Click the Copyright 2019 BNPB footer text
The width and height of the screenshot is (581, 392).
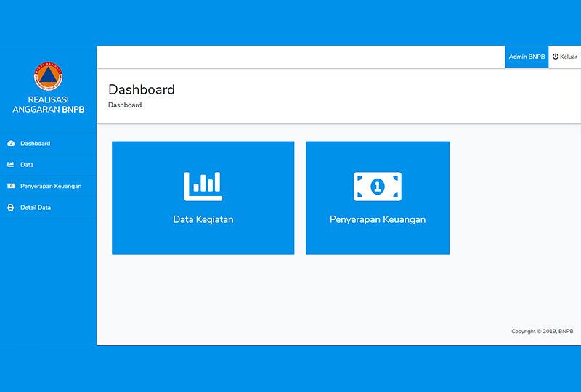(543, 331)
